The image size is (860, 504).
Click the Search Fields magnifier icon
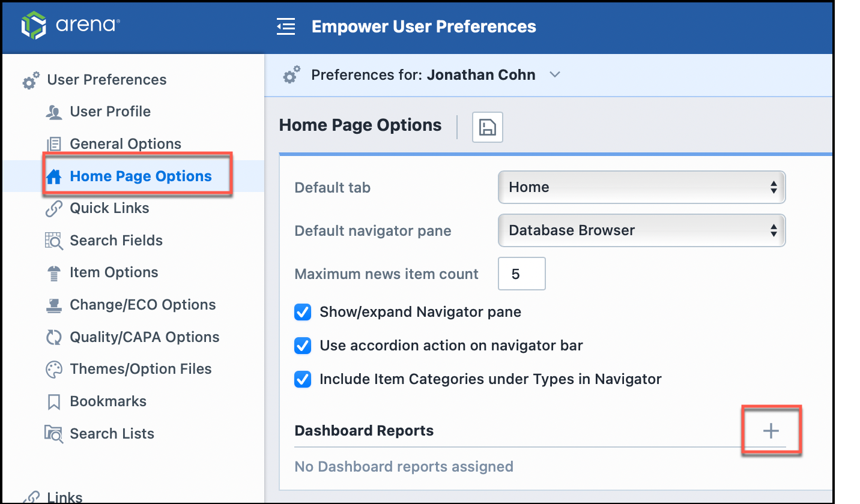(x=54, y=241)
